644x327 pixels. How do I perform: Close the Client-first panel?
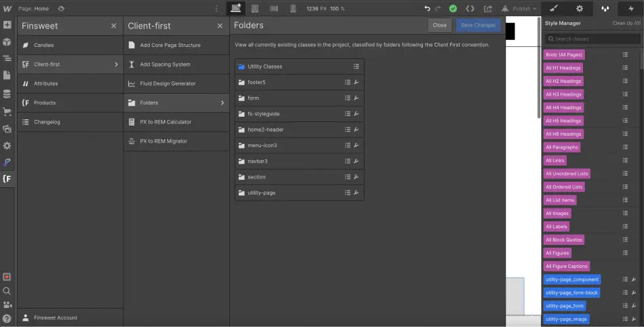coord(220,26)
